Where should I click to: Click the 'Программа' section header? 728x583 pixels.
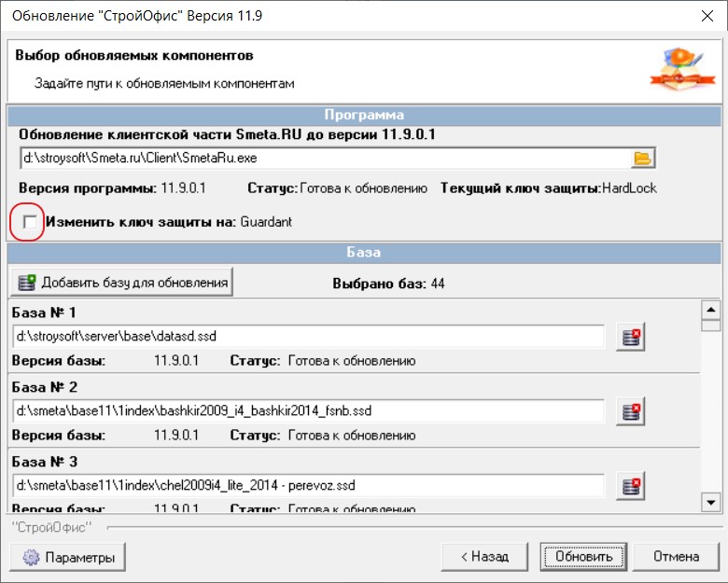[x=364, y=115]
